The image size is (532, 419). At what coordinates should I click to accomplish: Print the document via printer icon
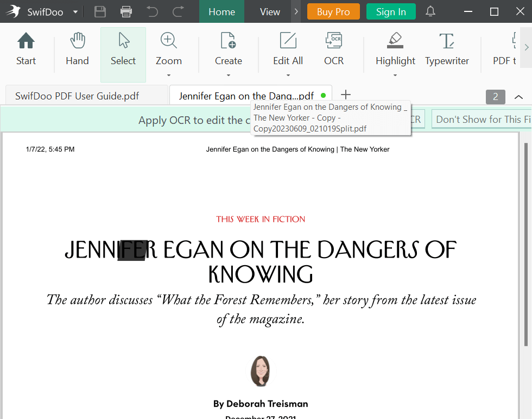coord(126,11)
